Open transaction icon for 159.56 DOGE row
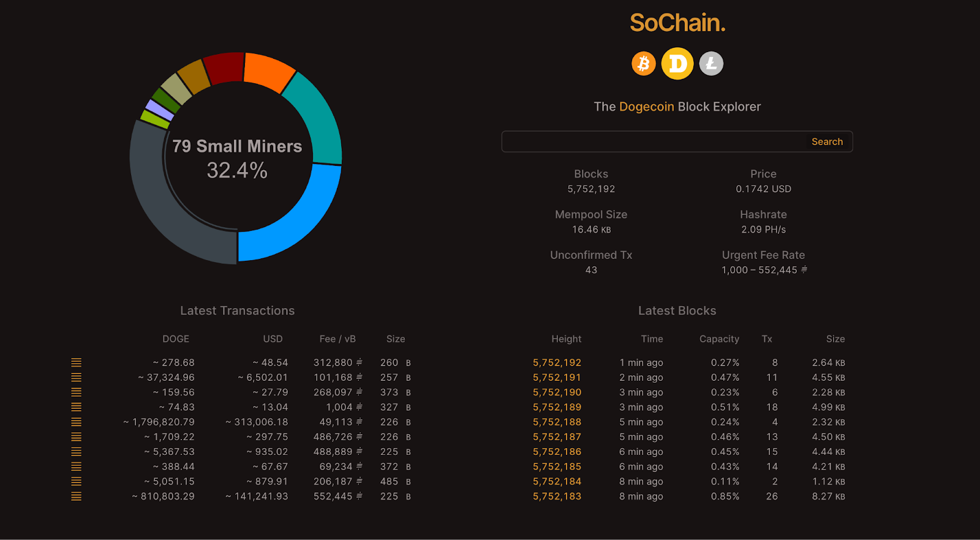The height and width of the screenshot is (540, 980). click(76, 392)
